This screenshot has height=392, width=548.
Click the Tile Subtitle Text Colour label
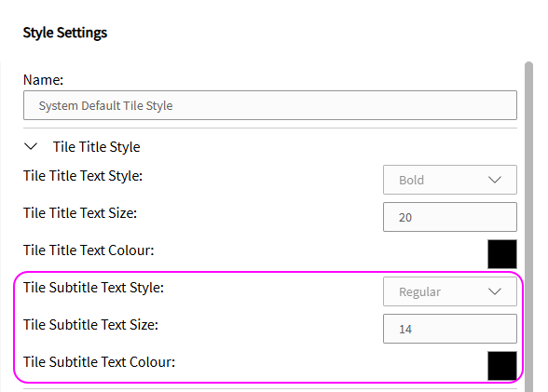[99, 362]
